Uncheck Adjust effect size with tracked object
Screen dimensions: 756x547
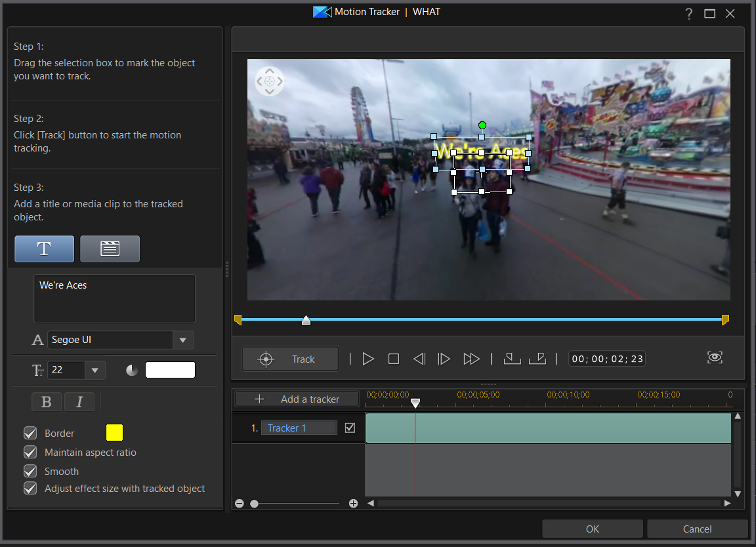point(30,488)
